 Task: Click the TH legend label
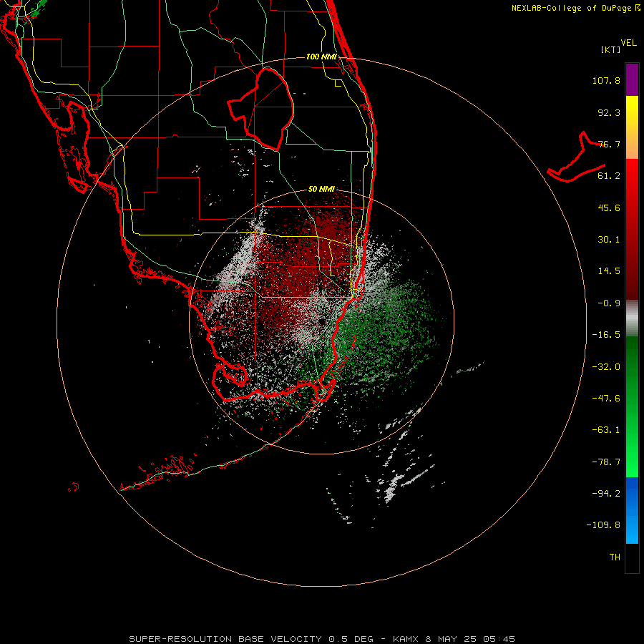point(615,557)
